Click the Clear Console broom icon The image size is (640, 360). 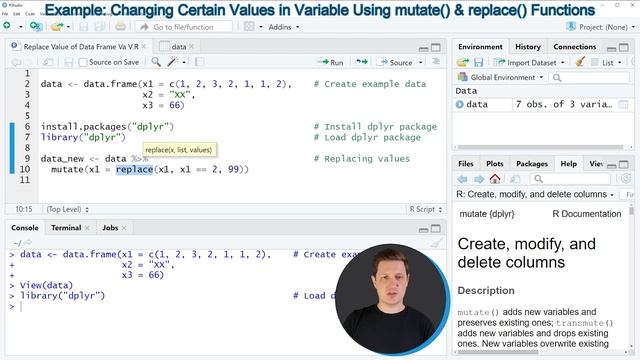[436, 243]
